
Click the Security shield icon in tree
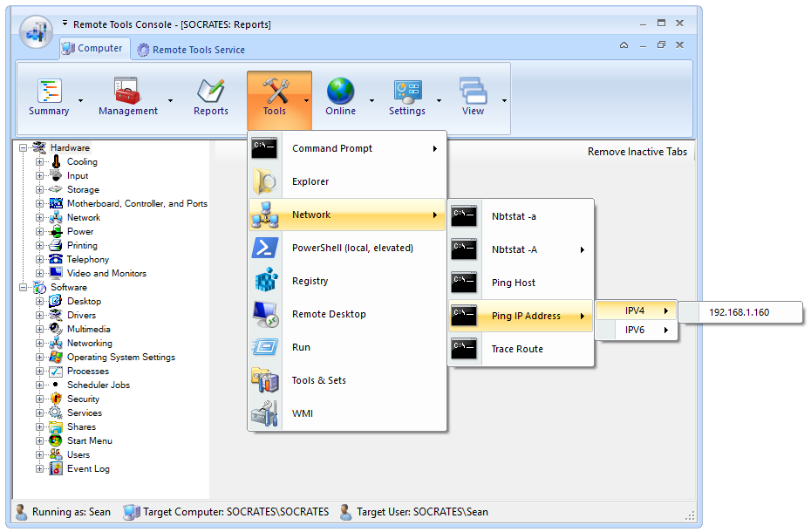[x=56, y=399]
